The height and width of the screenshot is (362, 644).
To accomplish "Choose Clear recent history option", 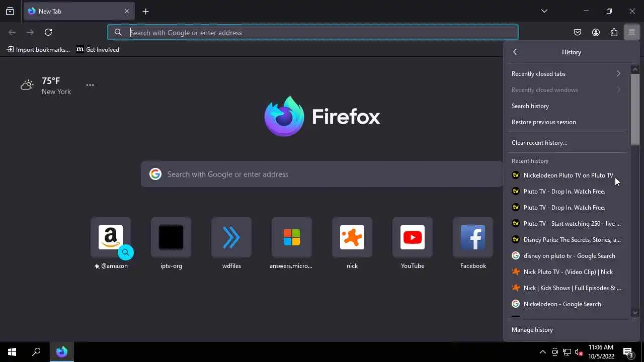I will pyautogui.click(x=567, y=142).
